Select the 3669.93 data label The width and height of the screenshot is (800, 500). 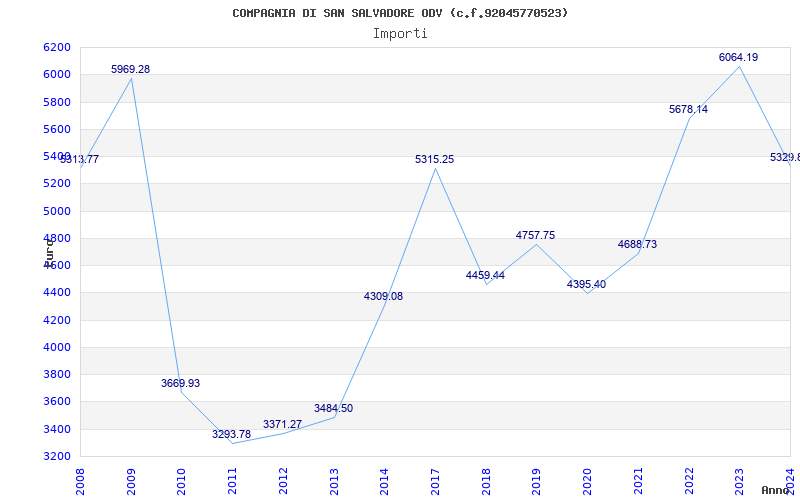(181, 383)
